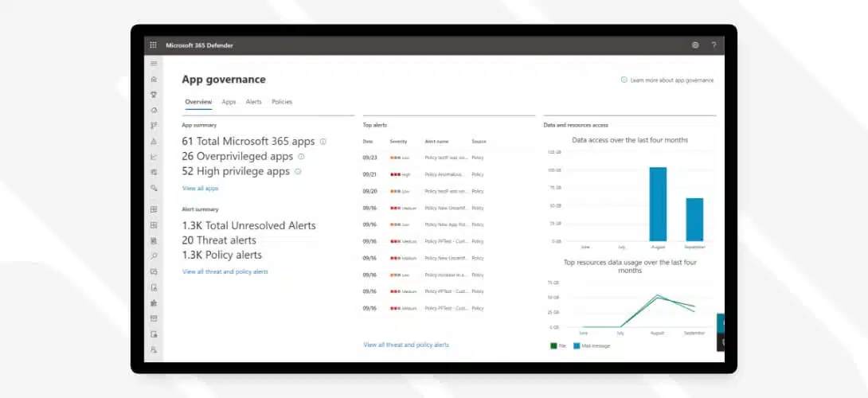Open Learn more about app governance
The height and width of the screenshot is (398, 868).
pyautogui.click(x=672, y=80)
